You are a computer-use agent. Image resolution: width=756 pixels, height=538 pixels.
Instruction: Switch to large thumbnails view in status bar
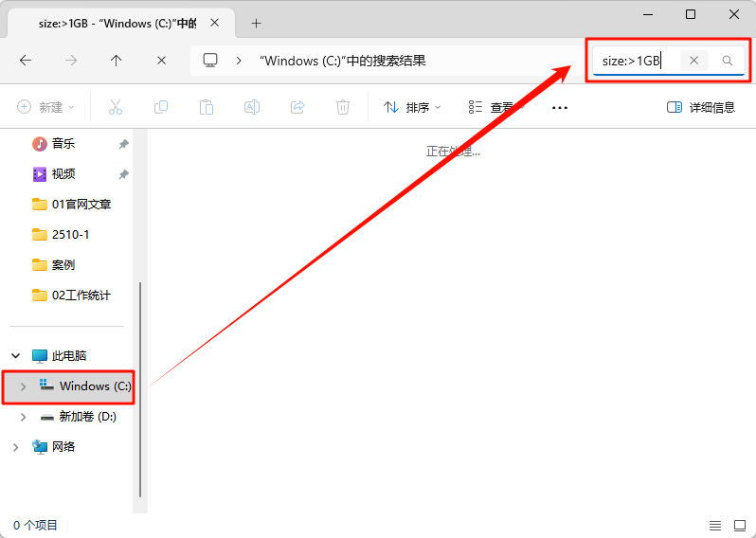click(x=740, y=525)
